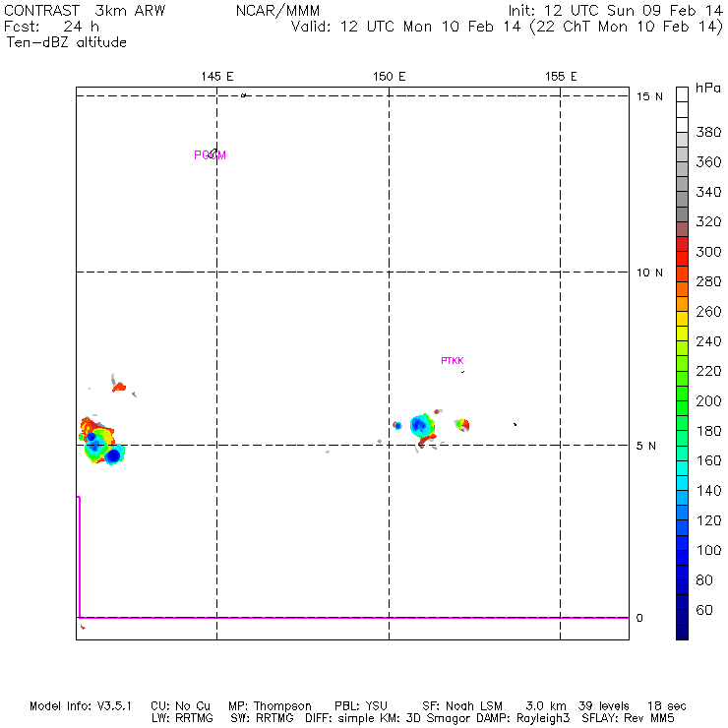Click the red colorbar swatch near 300

[x=682, y=259]
